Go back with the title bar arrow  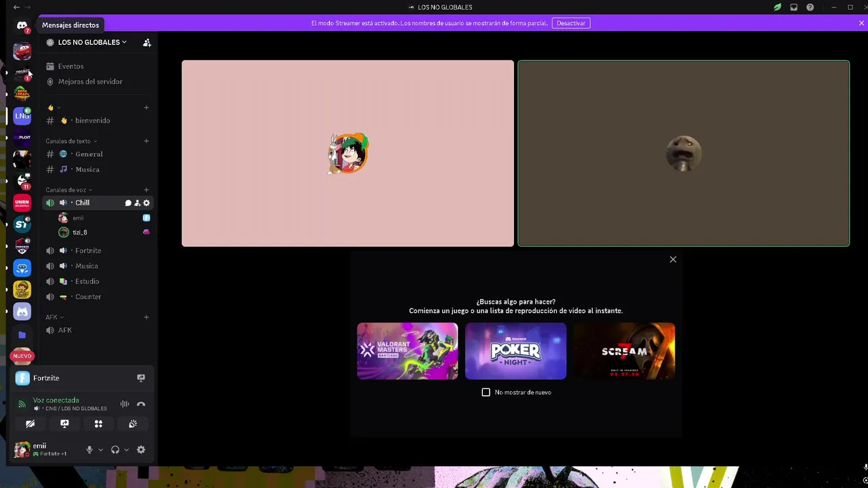pos(16,7)
